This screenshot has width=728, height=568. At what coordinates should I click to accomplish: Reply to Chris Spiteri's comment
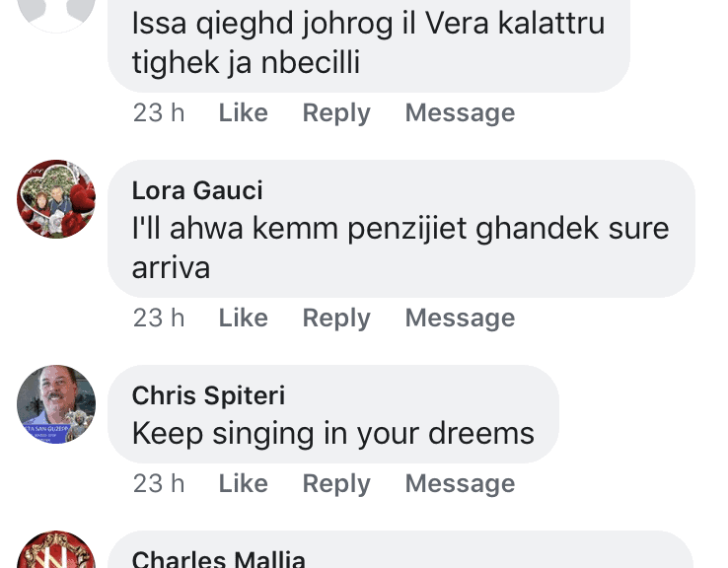(336, 484)
